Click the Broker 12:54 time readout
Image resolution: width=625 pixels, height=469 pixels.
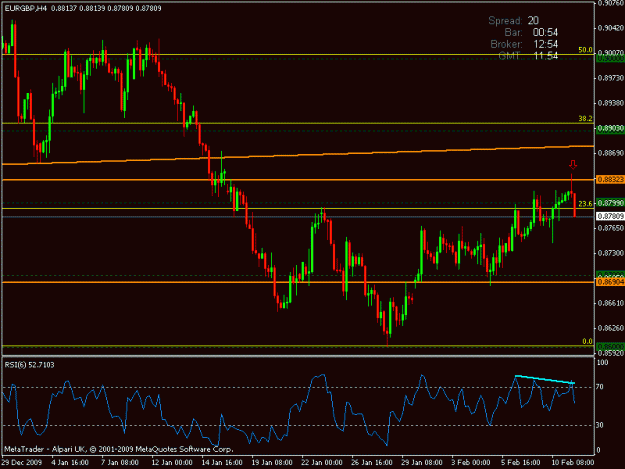click(524, 44)
